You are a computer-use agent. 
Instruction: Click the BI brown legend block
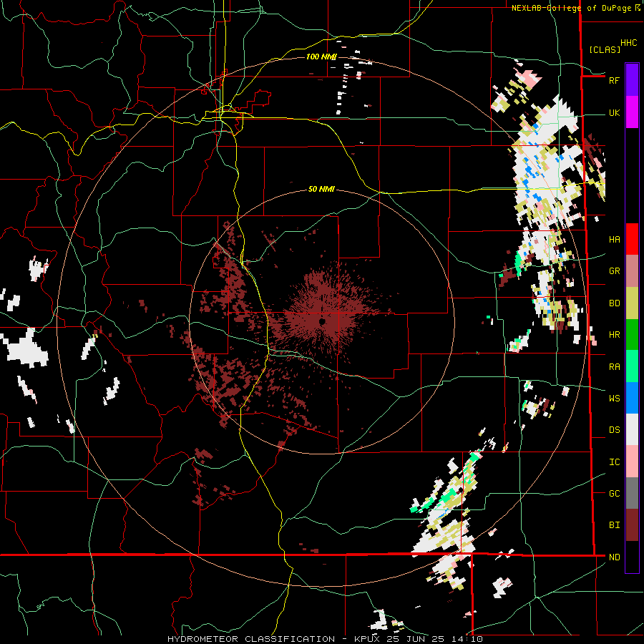(x=632, y=525)
